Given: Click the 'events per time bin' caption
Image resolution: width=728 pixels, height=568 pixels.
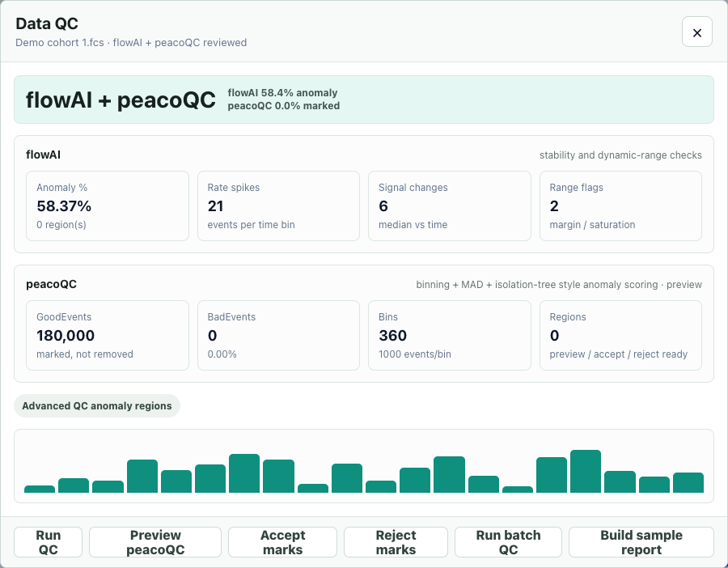Looking at the screenshot, I should pos(251,225).
